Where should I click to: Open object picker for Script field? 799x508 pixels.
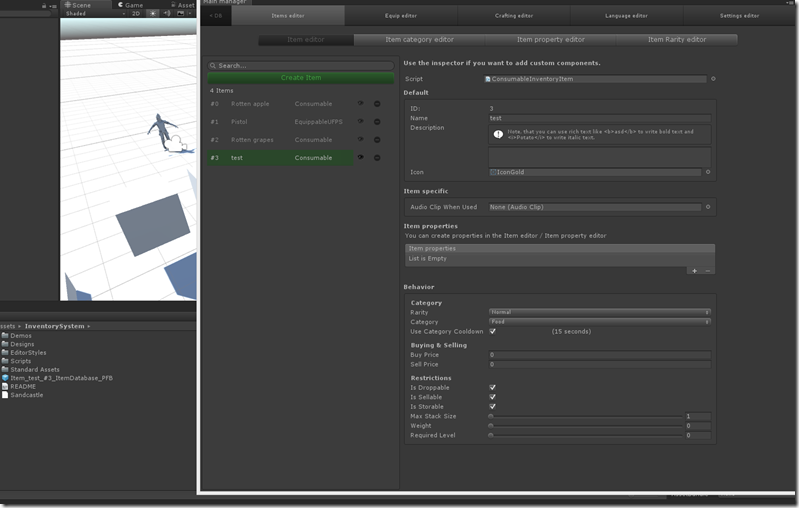pos(713,79)
